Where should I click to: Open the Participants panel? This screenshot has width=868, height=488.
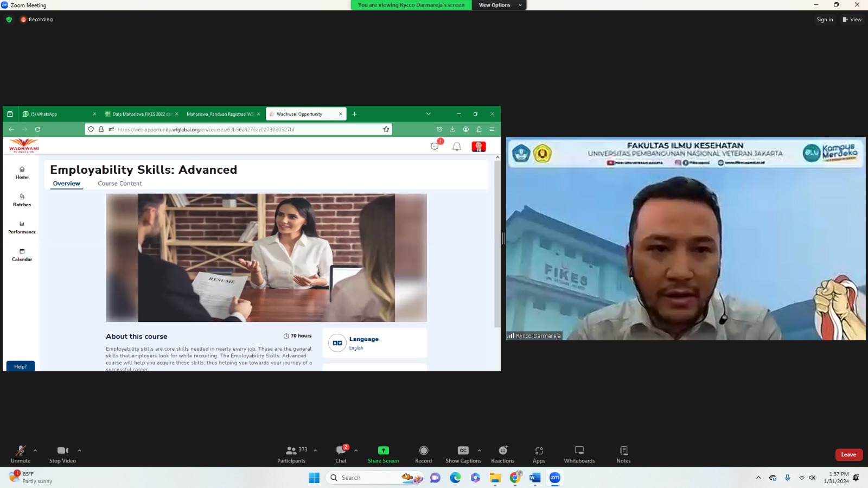coord(291,454)
